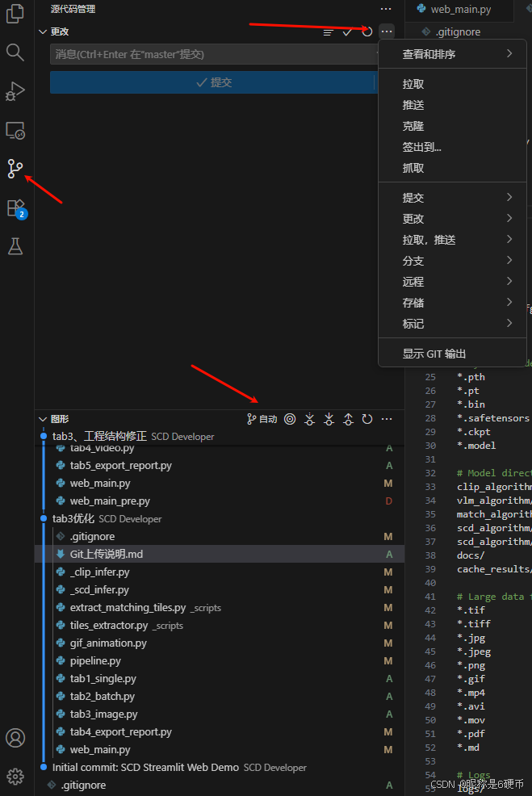This screenshot has width=532, height=796.
Task: Open _clip_infer.py file
Action: 220,572
